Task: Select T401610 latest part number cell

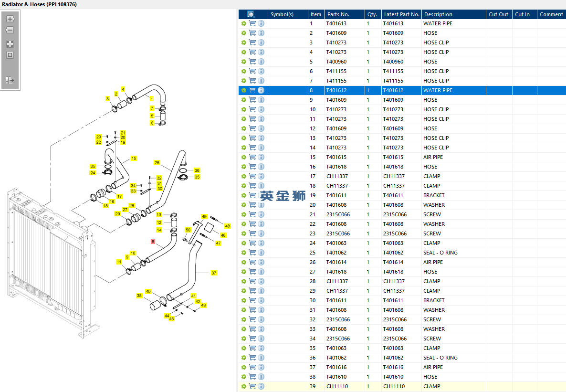Action: coord(393,377)
